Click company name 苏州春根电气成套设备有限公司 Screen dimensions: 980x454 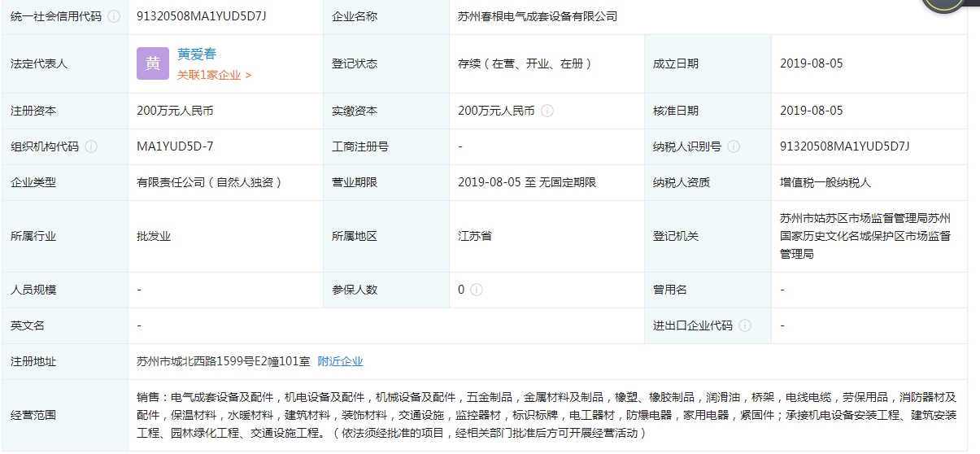[538, 16]
